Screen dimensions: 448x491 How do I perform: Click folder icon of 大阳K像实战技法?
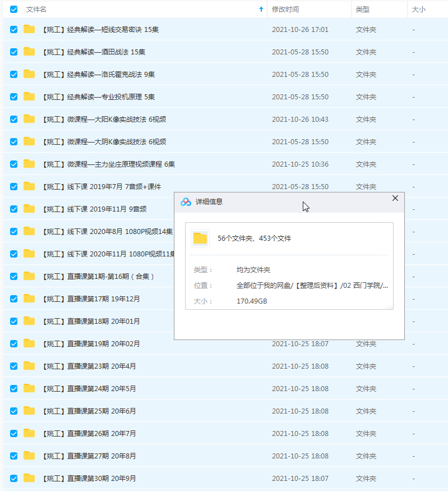pos(29,119)
